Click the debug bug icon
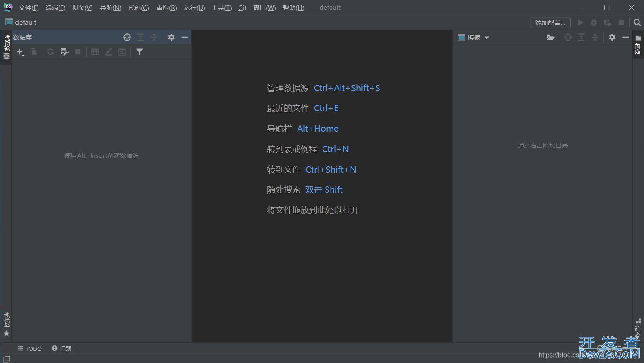 coord(594,23)
